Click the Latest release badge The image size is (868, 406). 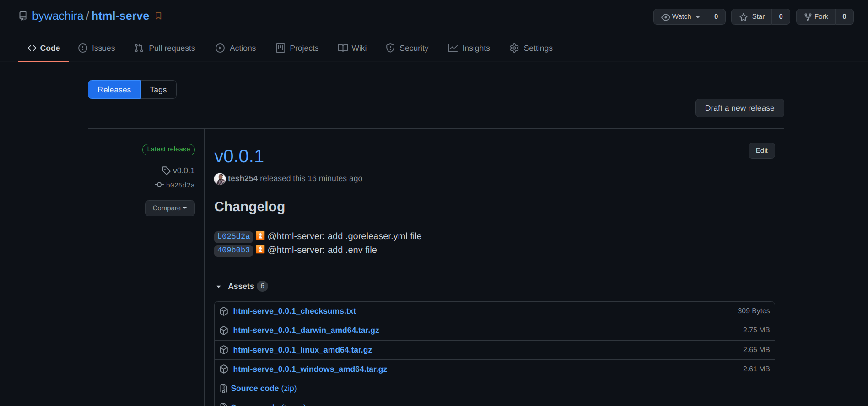click(168, 150)
